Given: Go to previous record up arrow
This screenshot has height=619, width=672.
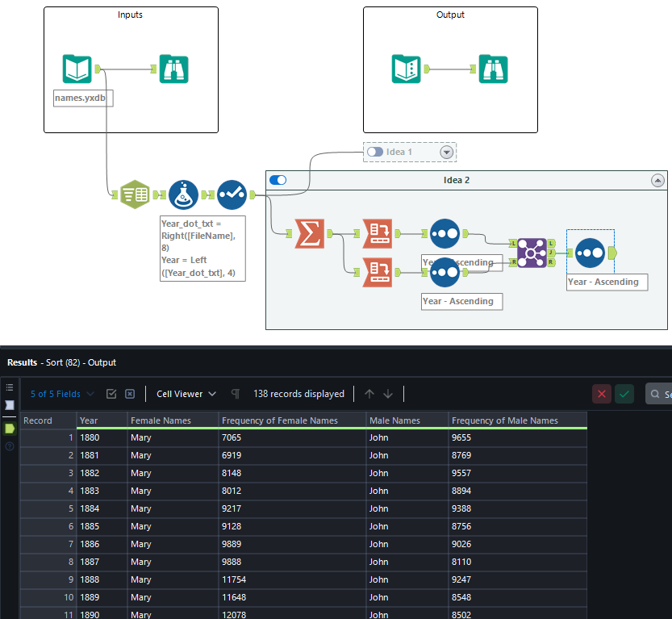Looking at the screenshot, I should coord(369,394).
